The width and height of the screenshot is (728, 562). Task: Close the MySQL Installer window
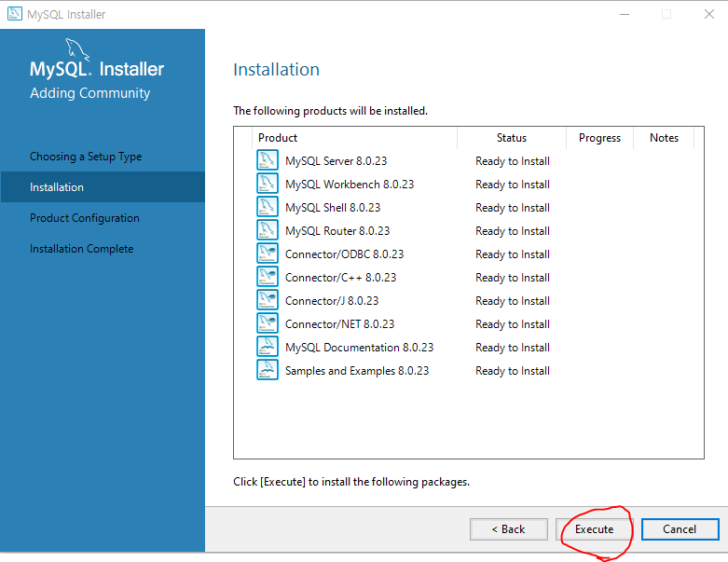coord(709,14)
